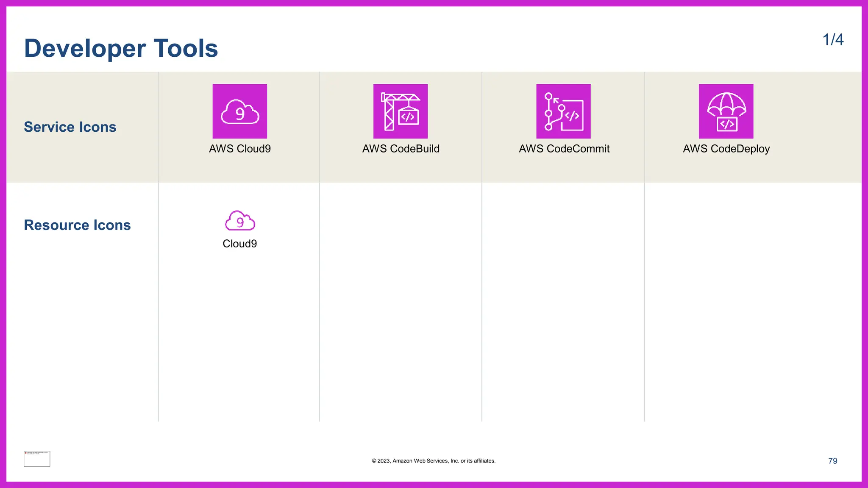Viewport: 868px width, 488px height.
Task: Click the "AWS CodeDeploy" label
Action: pyautogui.click(x=726, y=149)
